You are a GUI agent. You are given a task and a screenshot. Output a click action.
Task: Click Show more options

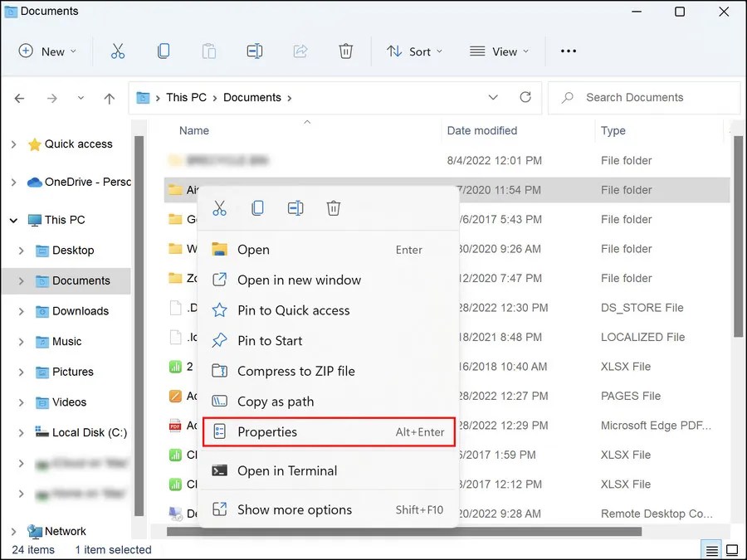tap(295, 509)
